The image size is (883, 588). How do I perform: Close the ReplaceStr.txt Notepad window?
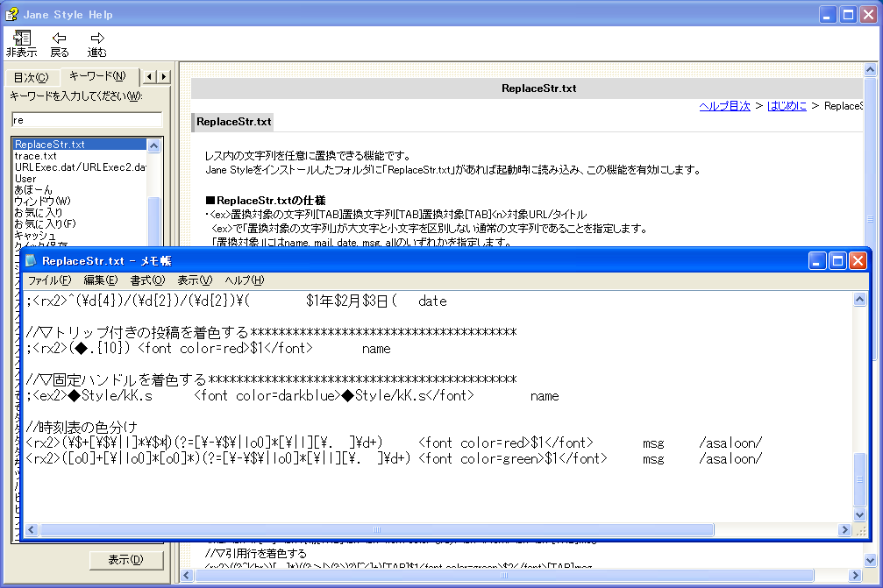[858, 260]
